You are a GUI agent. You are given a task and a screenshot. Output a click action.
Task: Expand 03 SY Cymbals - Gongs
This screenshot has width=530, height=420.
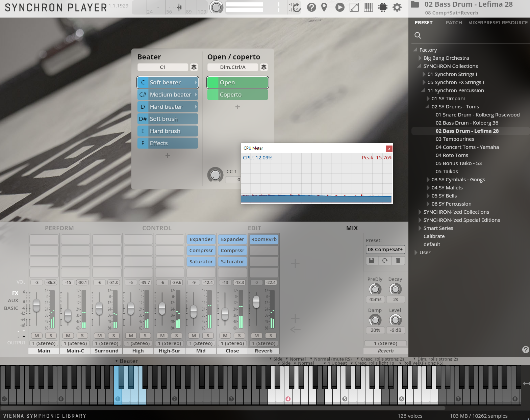pos(428,180)
